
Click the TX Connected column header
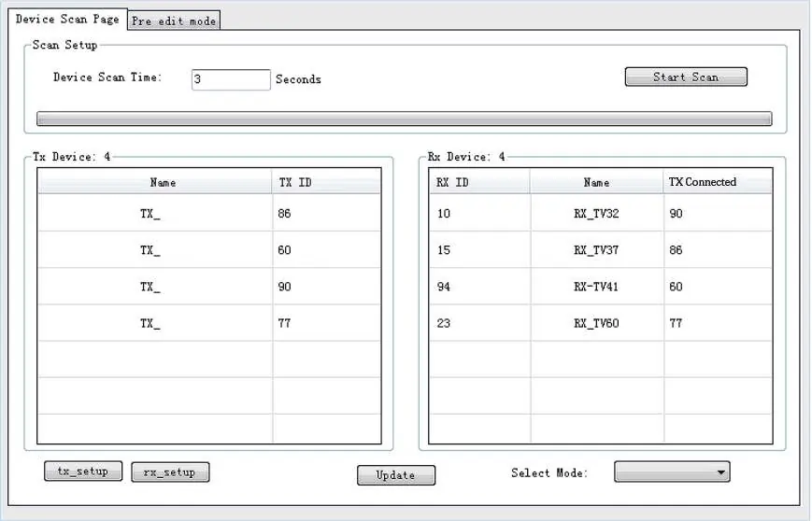[718, 182]
